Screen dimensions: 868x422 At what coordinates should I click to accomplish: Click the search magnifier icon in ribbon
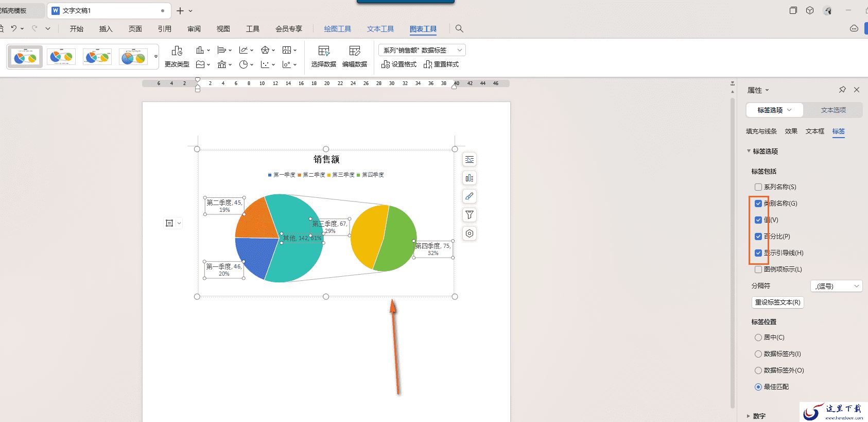click(459, 29)
